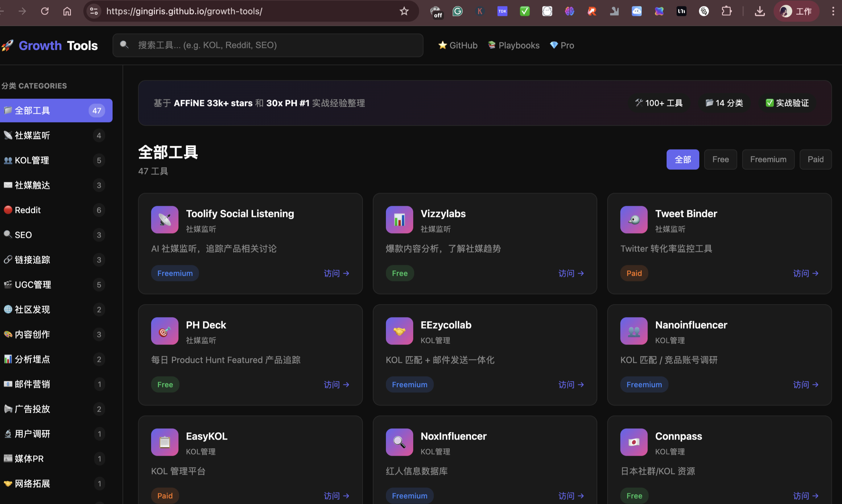Click the PH Deck target icon
Screen dimensions: 842x504
pyautogui.click(x=165, y=331)
